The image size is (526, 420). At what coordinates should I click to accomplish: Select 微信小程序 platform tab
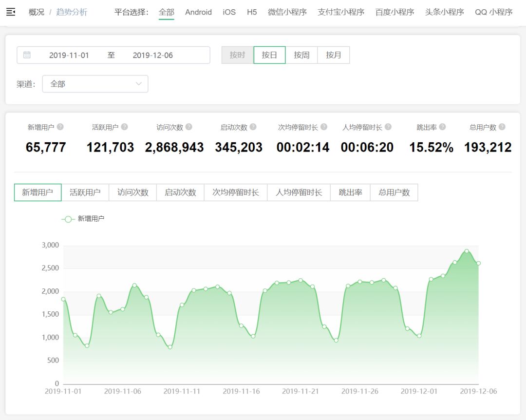[x=287, y=12]
